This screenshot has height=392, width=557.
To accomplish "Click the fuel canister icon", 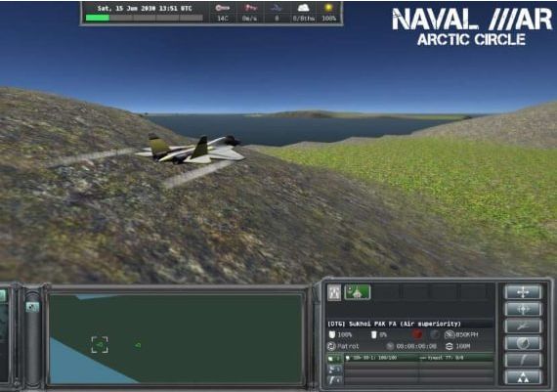I will click(373, 334).
